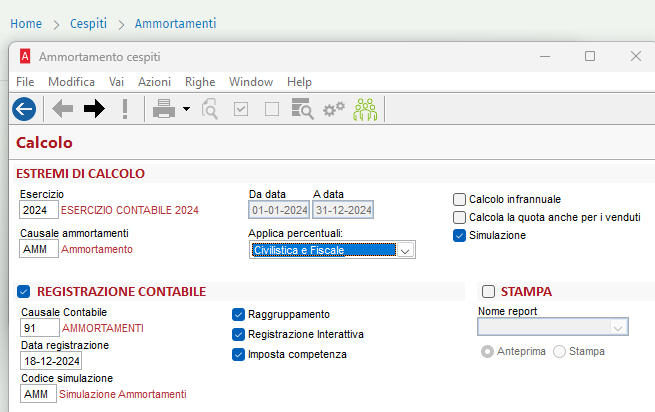Click the empty box deselect toolbar icon
The height and width of the screenshot is (412, 655).
point(272,109)
